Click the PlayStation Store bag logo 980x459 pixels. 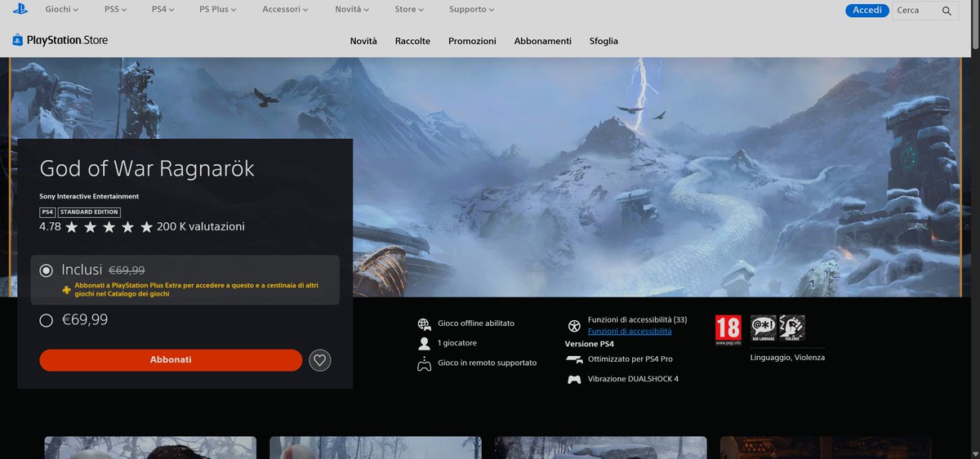[18, 40]
